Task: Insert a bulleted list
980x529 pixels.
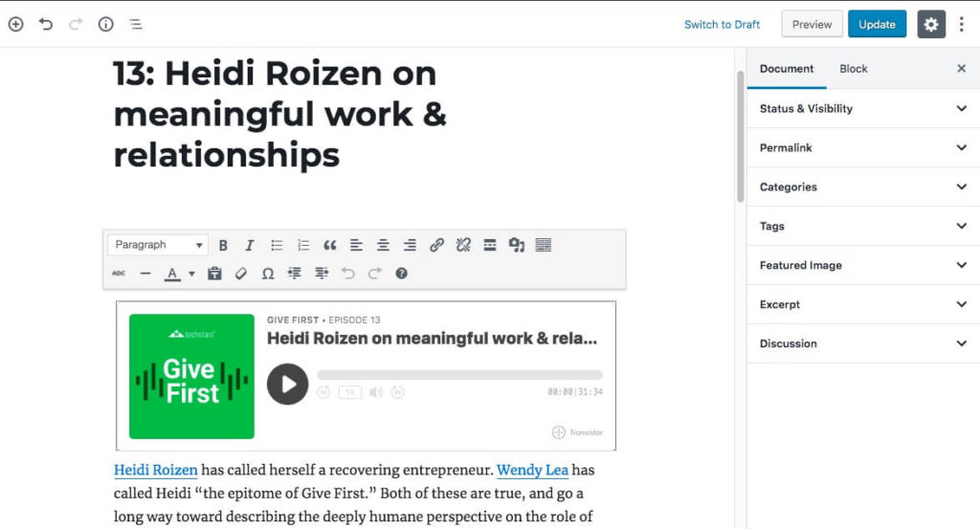Action: pyautogui.click(x=277, y=245)
